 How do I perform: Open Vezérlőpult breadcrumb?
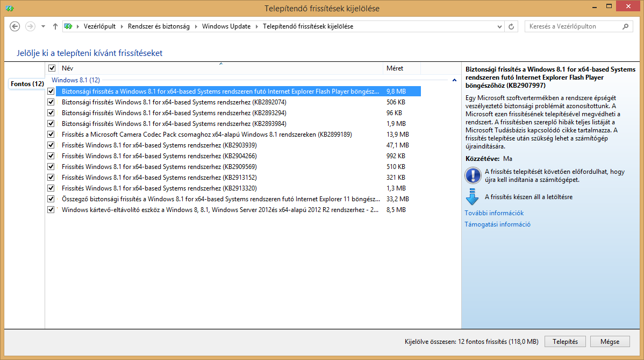[99, 26]
